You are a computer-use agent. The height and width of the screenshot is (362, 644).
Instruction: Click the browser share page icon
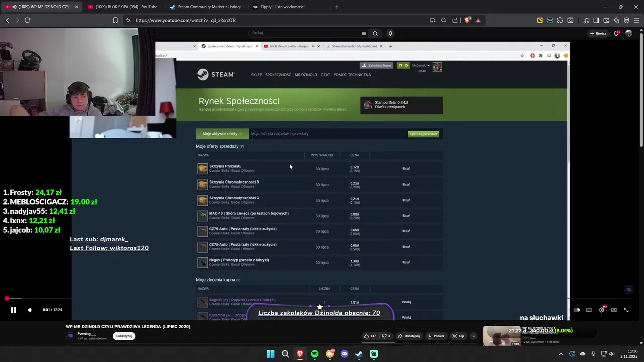[455, 20]
